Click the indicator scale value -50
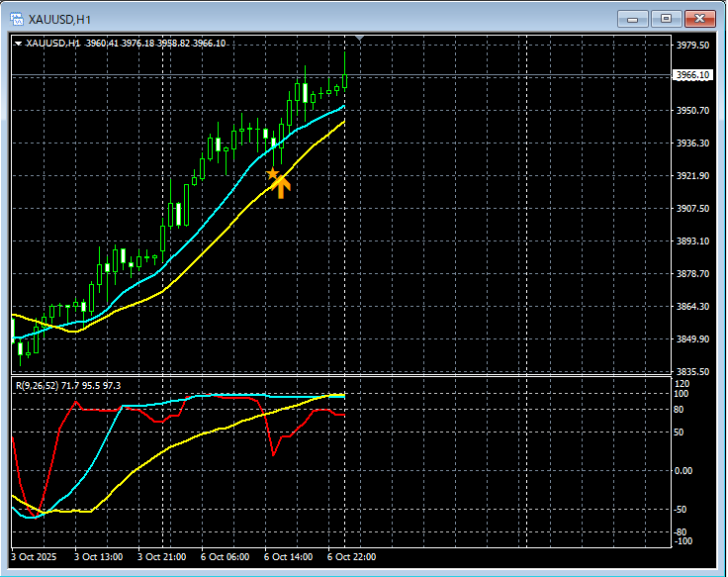The width and height of the screenshot is (728, 577). click(681, 510)
